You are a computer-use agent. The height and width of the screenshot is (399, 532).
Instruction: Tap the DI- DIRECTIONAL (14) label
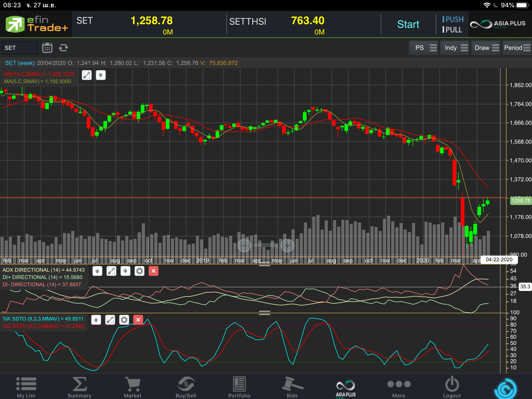(42, 284)
